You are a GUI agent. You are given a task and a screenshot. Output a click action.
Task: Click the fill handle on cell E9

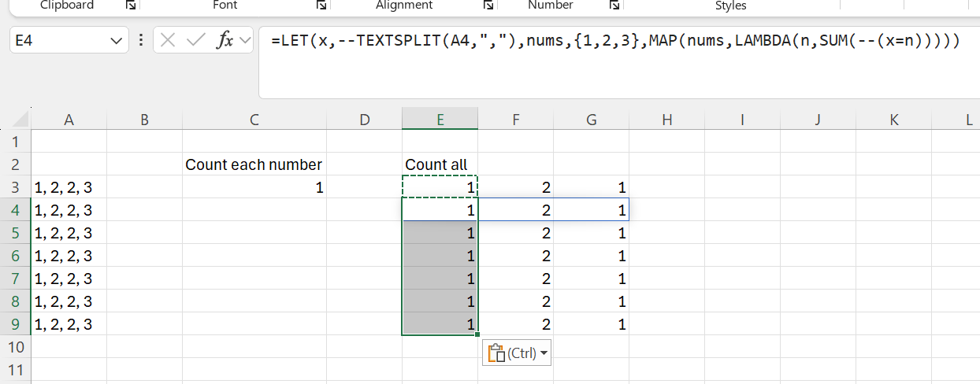[477, 335]
